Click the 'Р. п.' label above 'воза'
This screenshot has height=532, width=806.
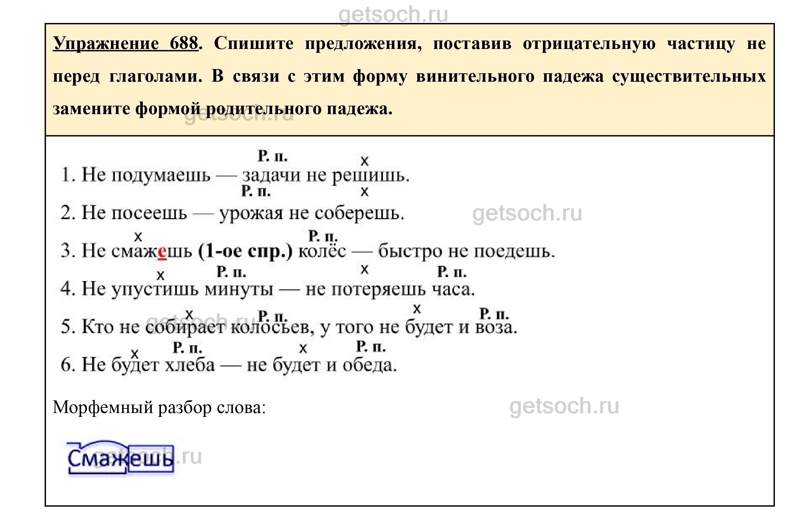494,313
